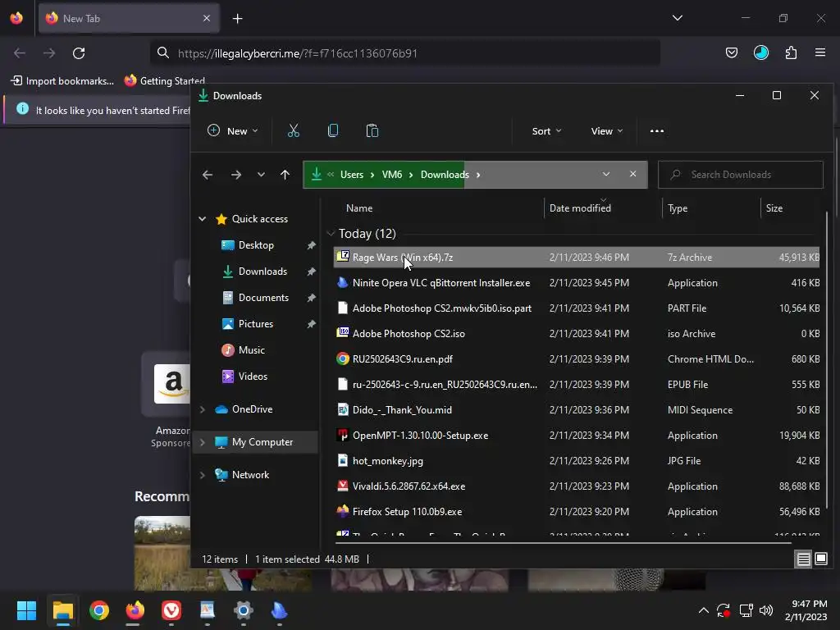840x630 pixels.
Task: Reload page in Firefox window
Action: pos(79,53)
